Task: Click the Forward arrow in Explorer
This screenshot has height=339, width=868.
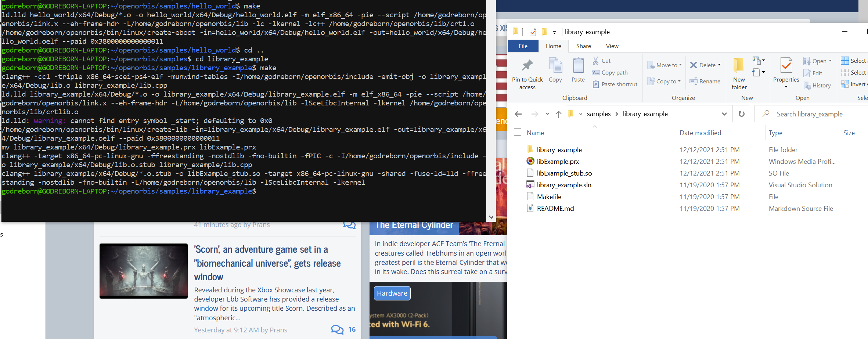Action: (535, 114)
